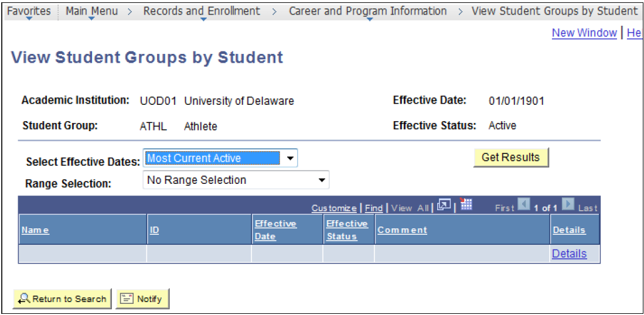The image size is (644, 315).
Task: Expand the Range Selection dropdown
Action: (x=236, y=180)
